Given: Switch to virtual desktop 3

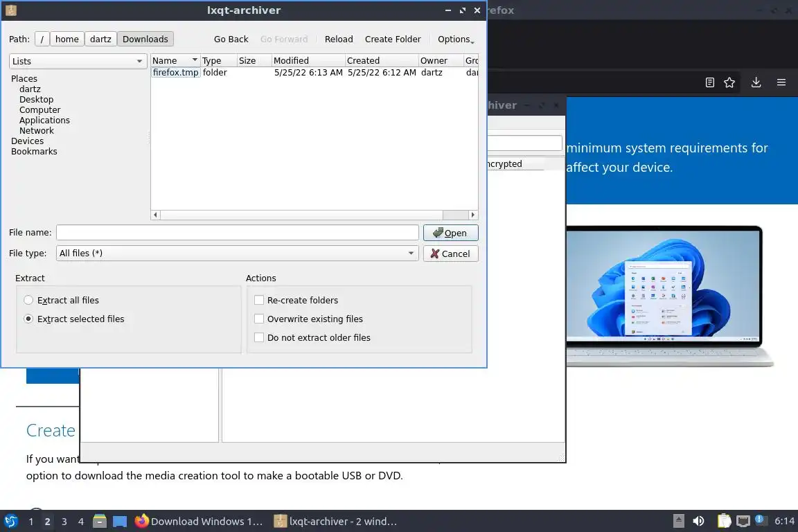Looking at the screenshot, I should [64, 522].
